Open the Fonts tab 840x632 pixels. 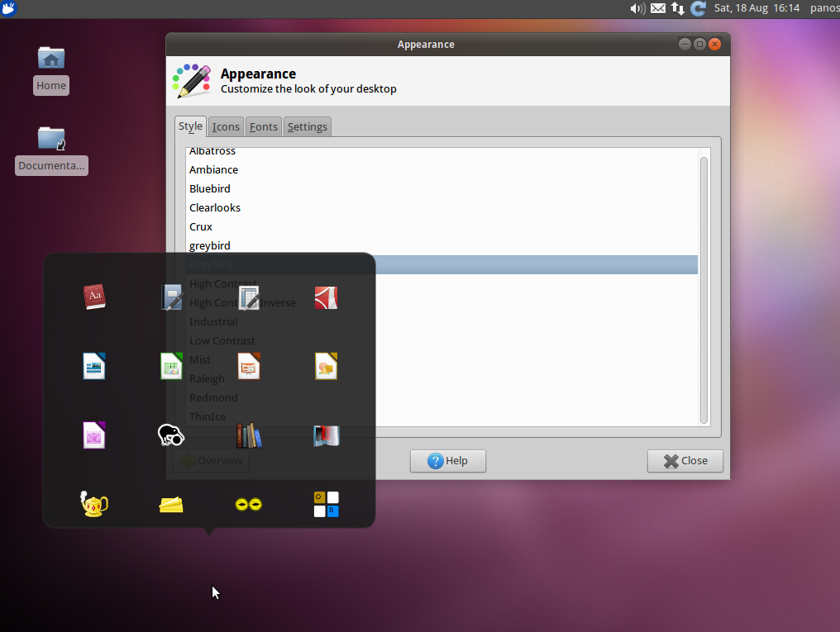point(264,127)
